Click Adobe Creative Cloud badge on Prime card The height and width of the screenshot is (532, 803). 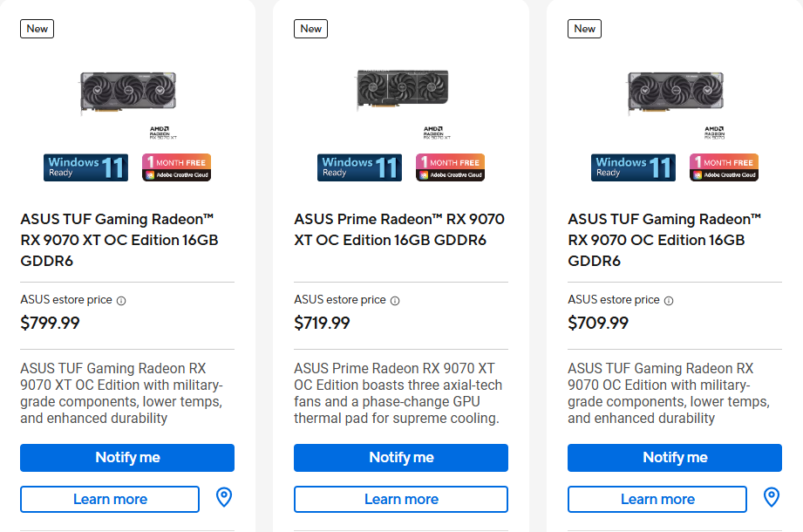[450, 167]
